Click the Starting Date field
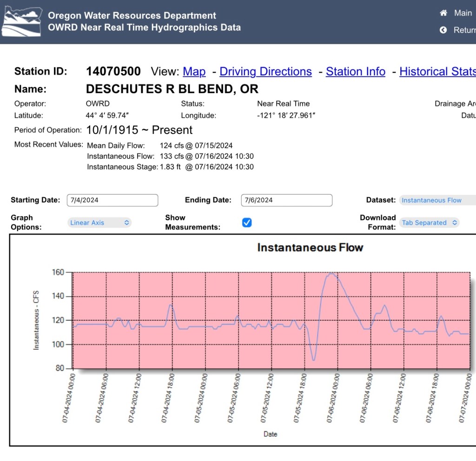This screenshot has width=476, height=461. tap(112, 200)
